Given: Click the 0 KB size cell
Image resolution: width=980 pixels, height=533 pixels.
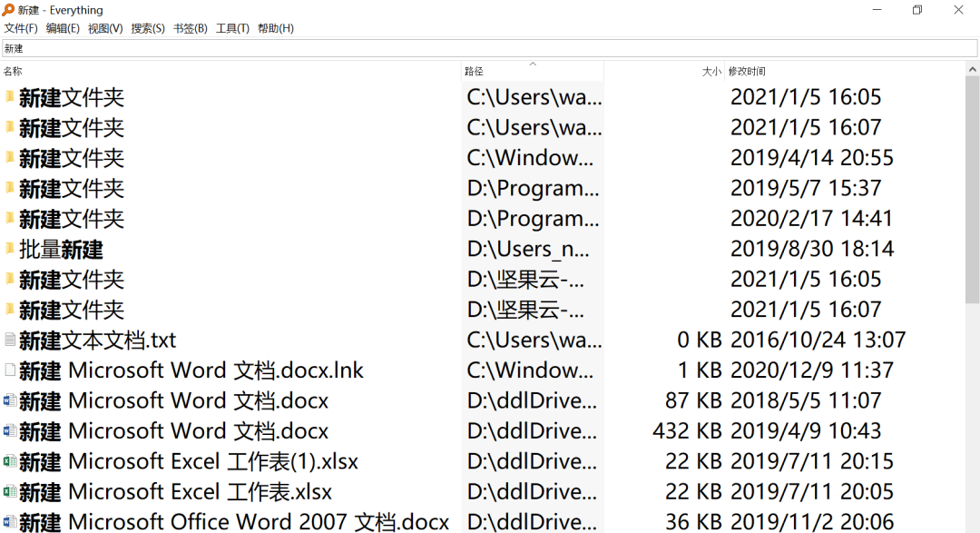Looking at the screenshot, I should [699, 340].
